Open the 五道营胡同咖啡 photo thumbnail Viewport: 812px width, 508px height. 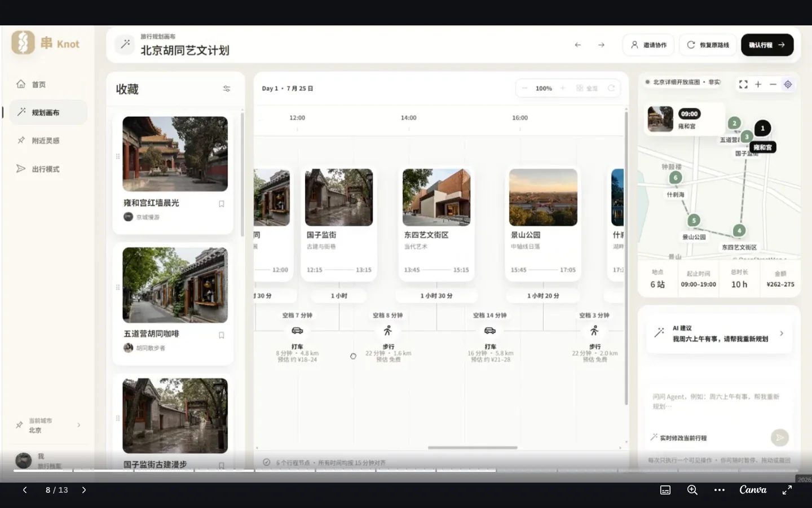tap(175, 284)
